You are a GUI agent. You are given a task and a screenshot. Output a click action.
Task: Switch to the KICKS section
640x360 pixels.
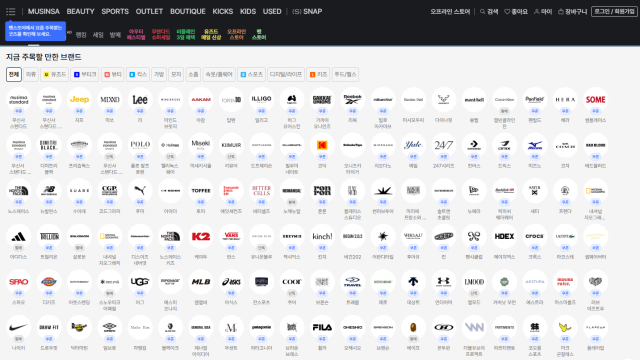point(223,11)
